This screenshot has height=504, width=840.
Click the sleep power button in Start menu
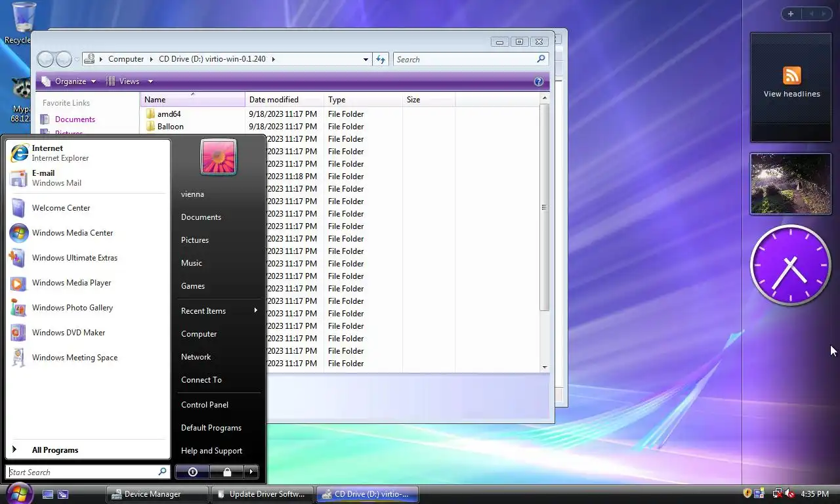point(192,472)
